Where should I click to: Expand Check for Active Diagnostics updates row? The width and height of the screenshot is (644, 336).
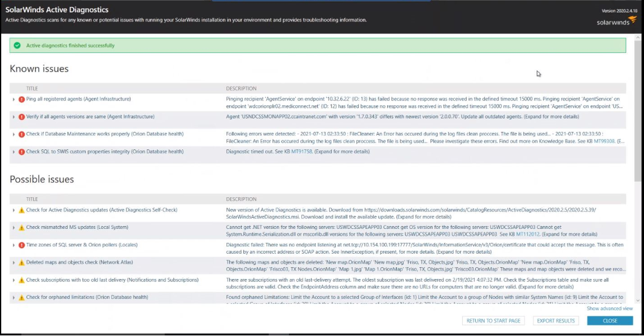(x=14, y=210)
